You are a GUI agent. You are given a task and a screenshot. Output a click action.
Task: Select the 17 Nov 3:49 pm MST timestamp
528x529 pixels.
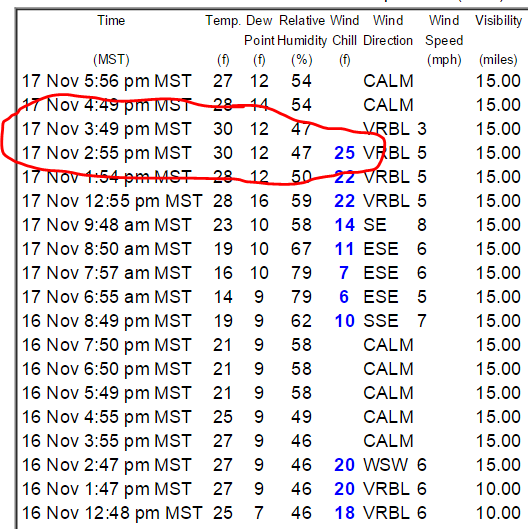[107, 129]
